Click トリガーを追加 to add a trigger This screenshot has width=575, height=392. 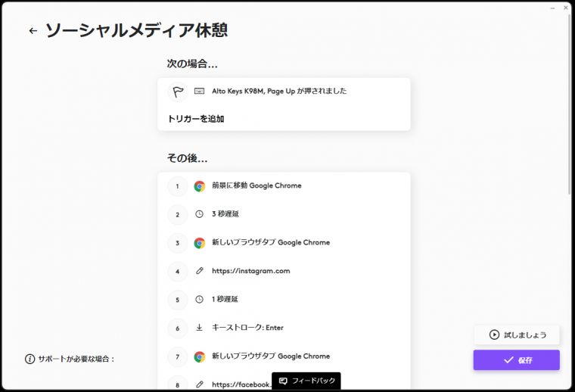196,119
